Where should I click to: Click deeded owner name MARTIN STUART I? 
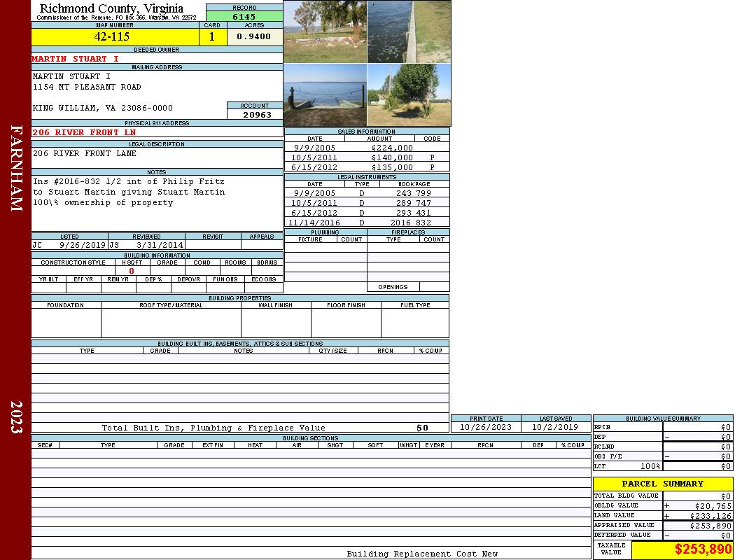pyautogui.click(x=76, y=59)
